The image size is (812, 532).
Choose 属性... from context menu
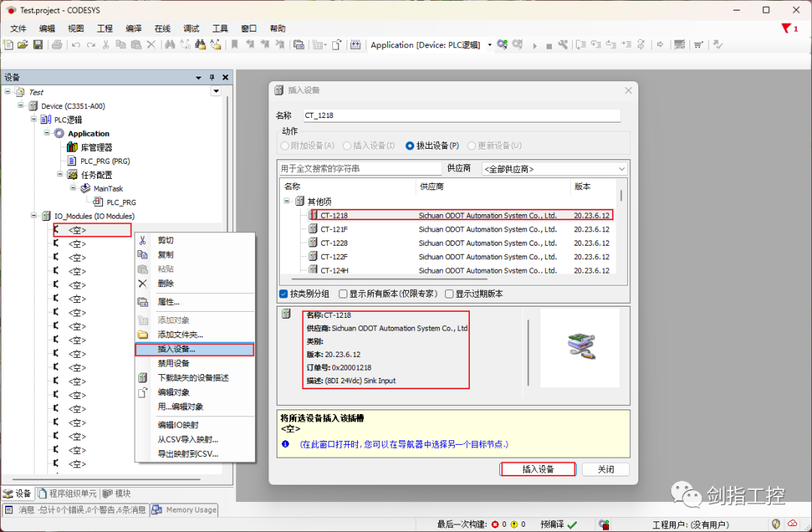coord(195,302)
